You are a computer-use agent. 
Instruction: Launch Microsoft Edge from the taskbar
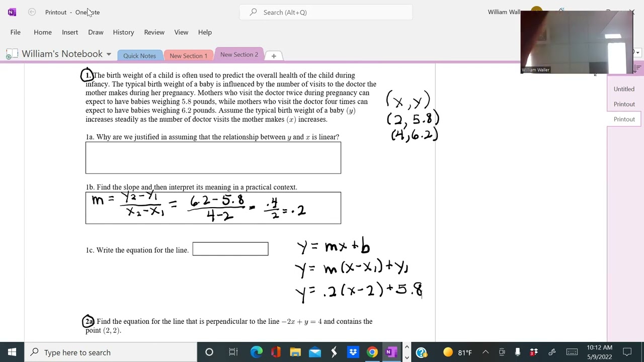257,352
